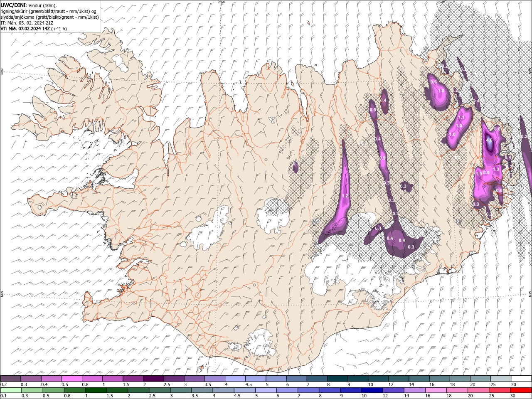Click the dark teal snow swatch right of 9
Image resolution: width=532 pixels, height=399 pixels.
click(357, 378)
